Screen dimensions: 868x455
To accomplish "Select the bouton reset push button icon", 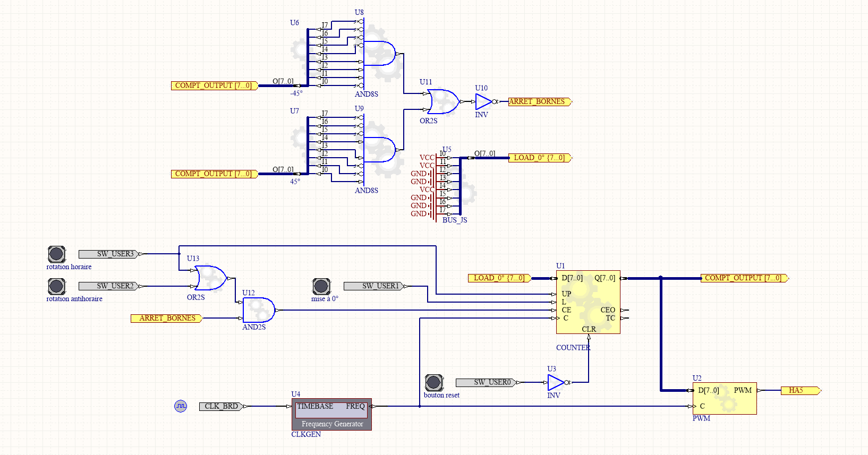I will click(434, 382).
